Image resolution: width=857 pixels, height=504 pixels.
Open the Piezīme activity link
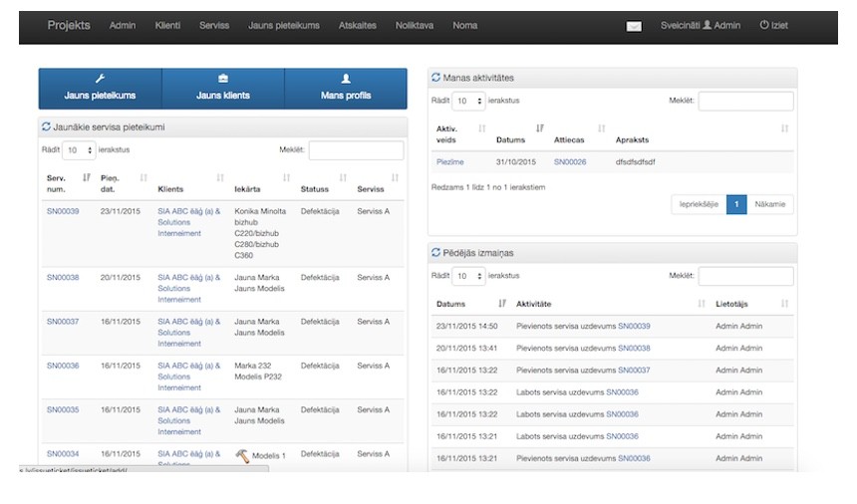(x=449, y=162)
